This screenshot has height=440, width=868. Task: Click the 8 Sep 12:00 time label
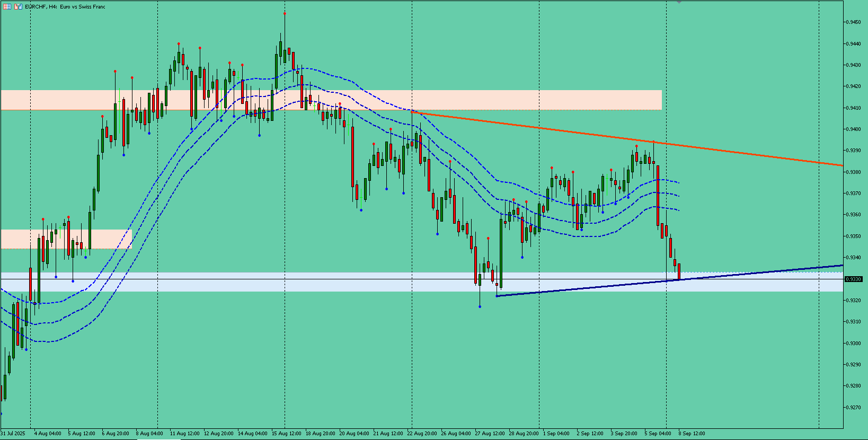coord(692,434)
